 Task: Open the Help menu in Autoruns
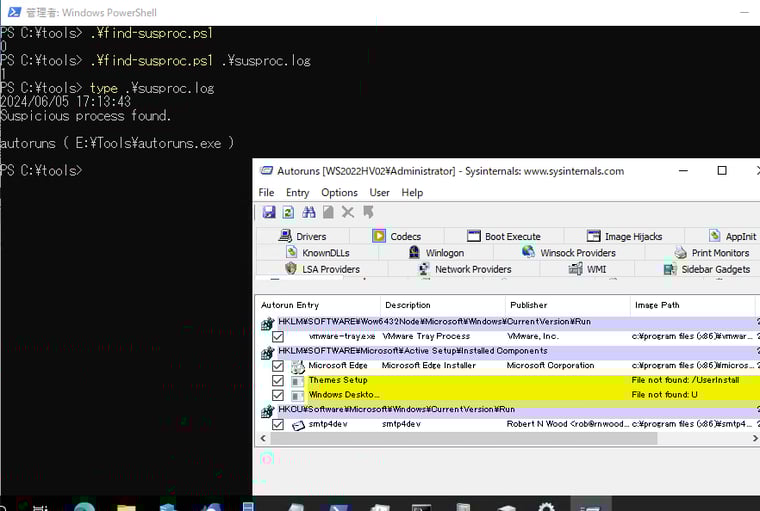[412, 192]
